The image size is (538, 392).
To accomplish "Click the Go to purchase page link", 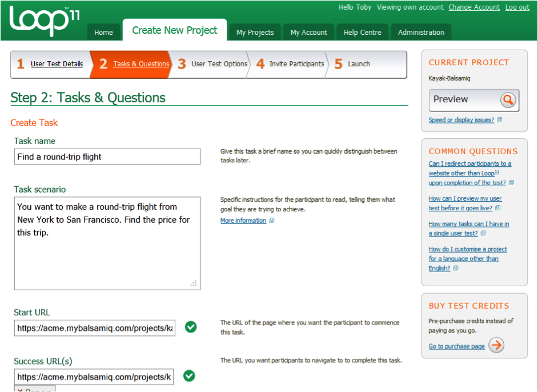I will pos(457,346).
